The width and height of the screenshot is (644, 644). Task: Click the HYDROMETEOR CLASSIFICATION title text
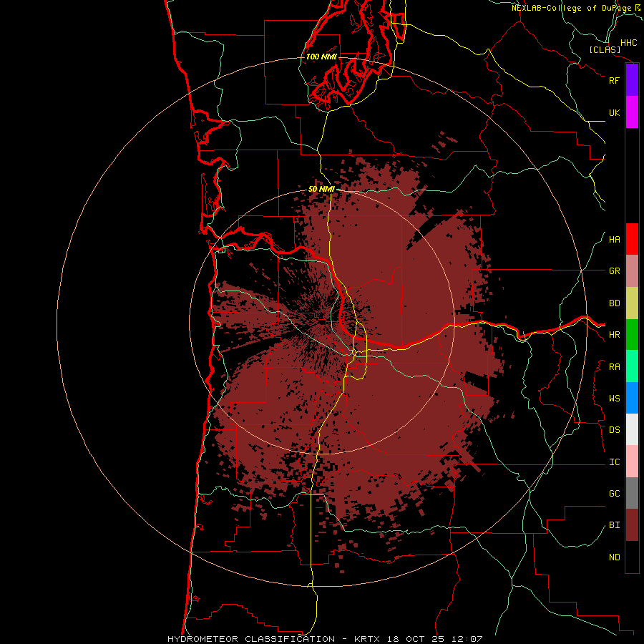(x=251, y=639)
